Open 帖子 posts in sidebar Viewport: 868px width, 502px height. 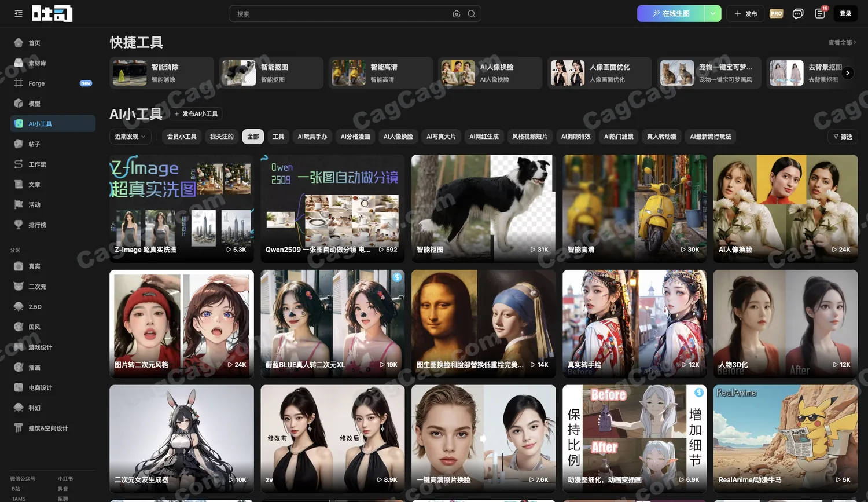pyautogui.click(x=53, y=144)
